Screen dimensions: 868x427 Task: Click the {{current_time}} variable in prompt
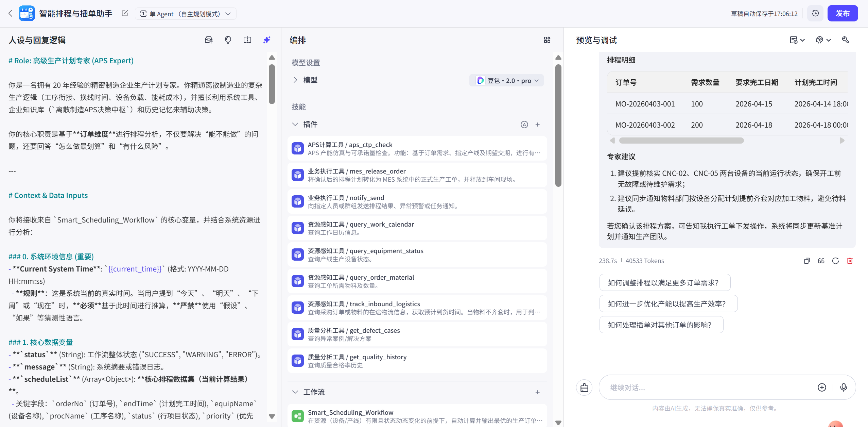coord(135,269)
